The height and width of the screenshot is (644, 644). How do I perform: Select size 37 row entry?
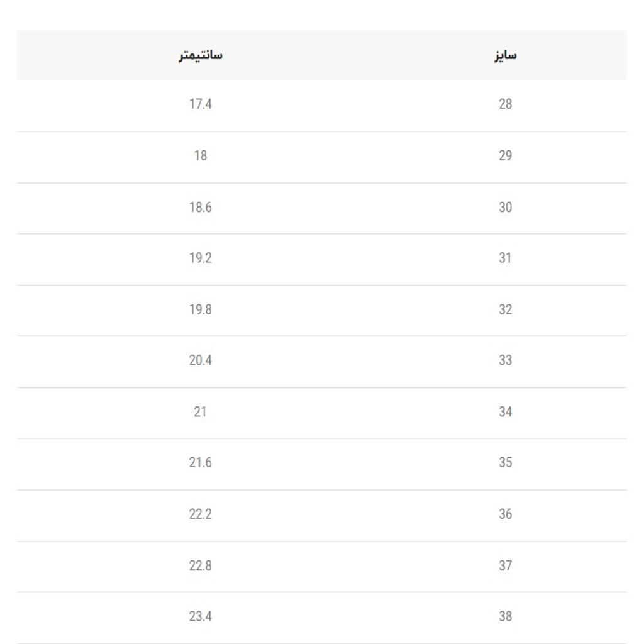pos(505,565)
